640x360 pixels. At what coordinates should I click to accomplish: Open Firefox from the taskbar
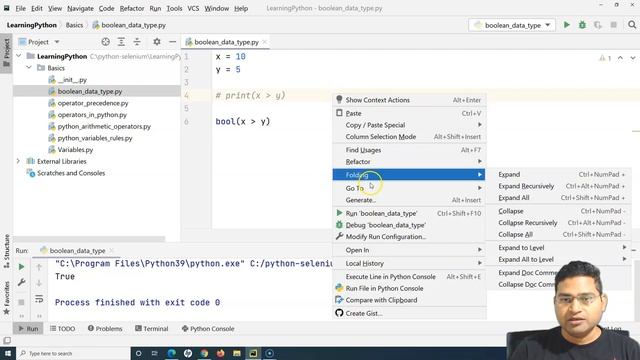(220, 353)
